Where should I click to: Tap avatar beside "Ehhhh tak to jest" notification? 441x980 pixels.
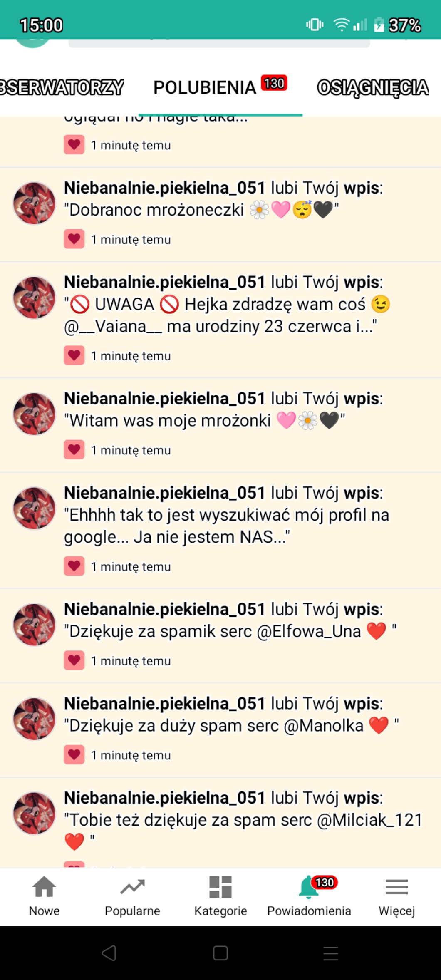pos(34,508)
